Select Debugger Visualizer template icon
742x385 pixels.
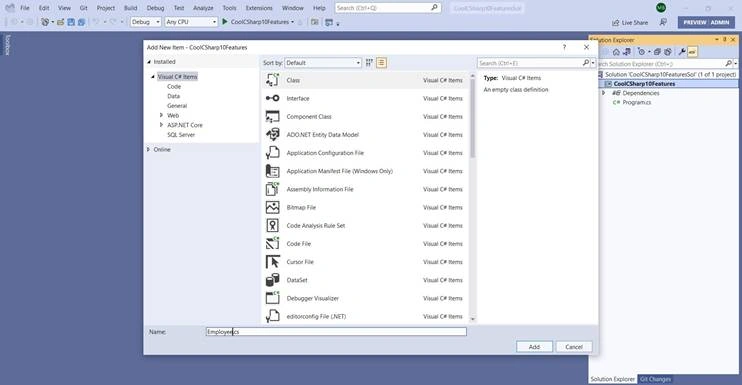click(x=272, y=298)
